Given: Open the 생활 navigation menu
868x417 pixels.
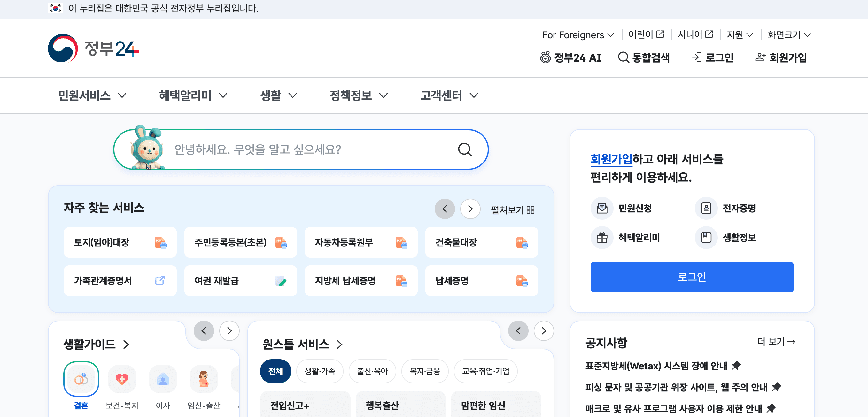Looking at the screenshot, I should (x=278, y=95).
